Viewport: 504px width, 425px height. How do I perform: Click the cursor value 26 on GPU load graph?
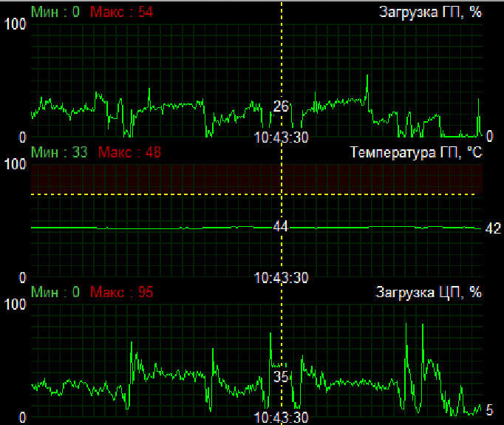click(x=281, y=106)
